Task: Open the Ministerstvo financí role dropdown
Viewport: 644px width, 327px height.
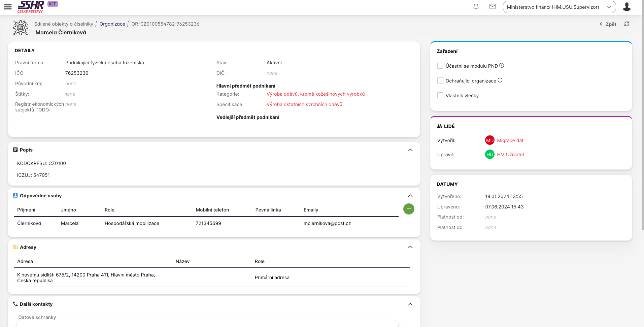Action: [x=559, y=7]
